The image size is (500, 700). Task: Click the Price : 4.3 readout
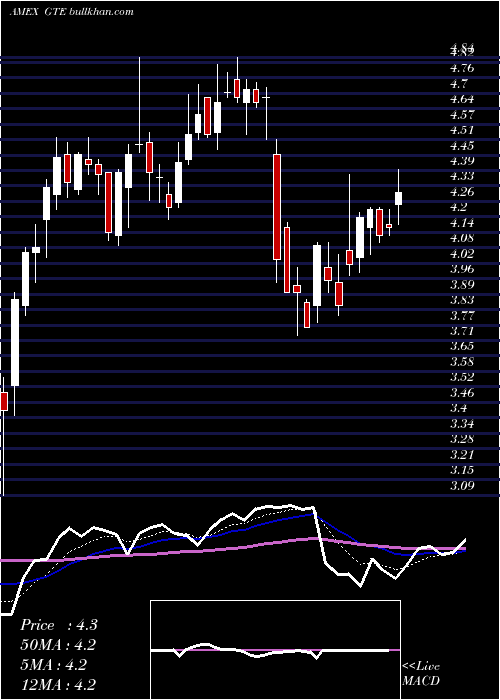click(x=58, y=625)
